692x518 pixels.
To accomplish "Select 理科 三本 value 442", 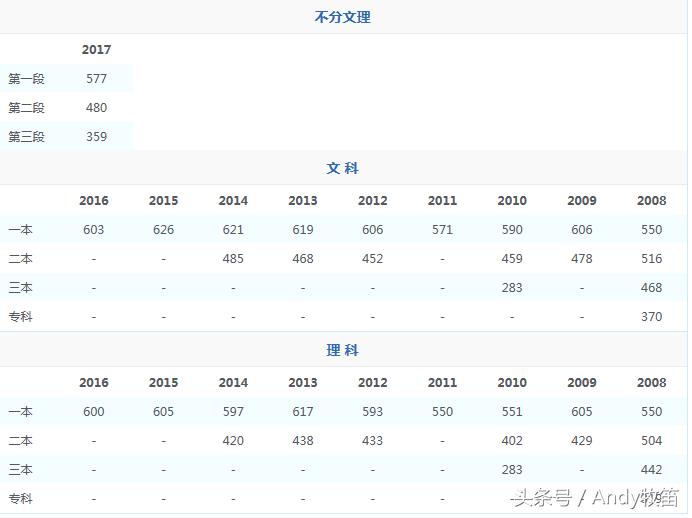I will click(651, 470).
